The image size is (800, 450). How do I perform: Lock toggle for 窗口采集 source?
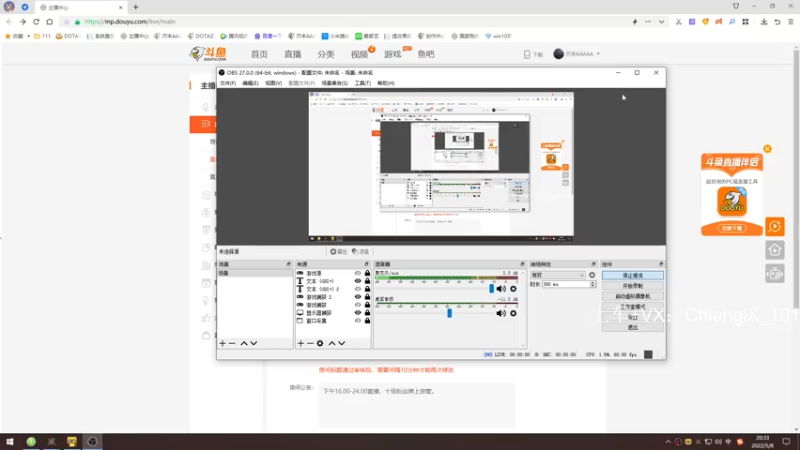[367, 320]
